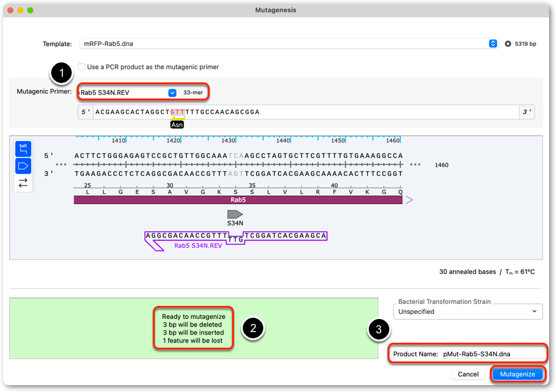The height and width of the screenshot is (392, 556).
Task: Click the 1 feature will be lost message
Action: (x=193, y=341)
